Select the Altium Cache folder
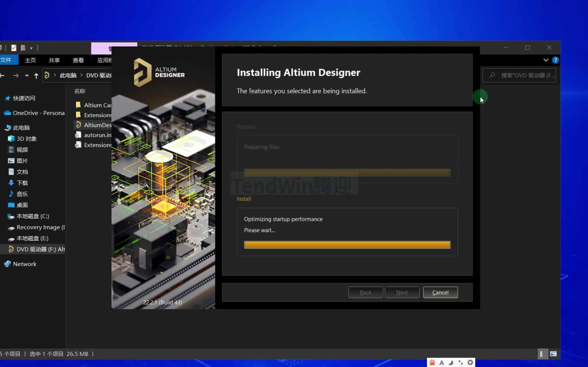 93,105
